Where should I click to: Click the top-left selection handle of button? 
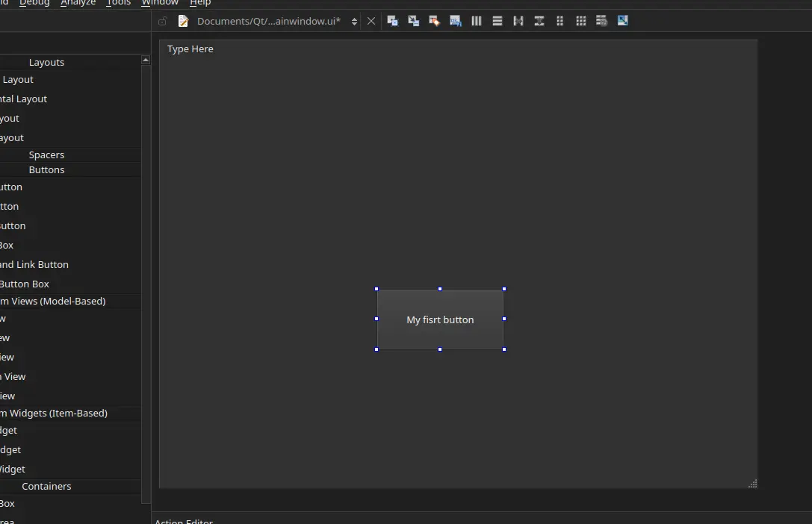pos(376,289)
